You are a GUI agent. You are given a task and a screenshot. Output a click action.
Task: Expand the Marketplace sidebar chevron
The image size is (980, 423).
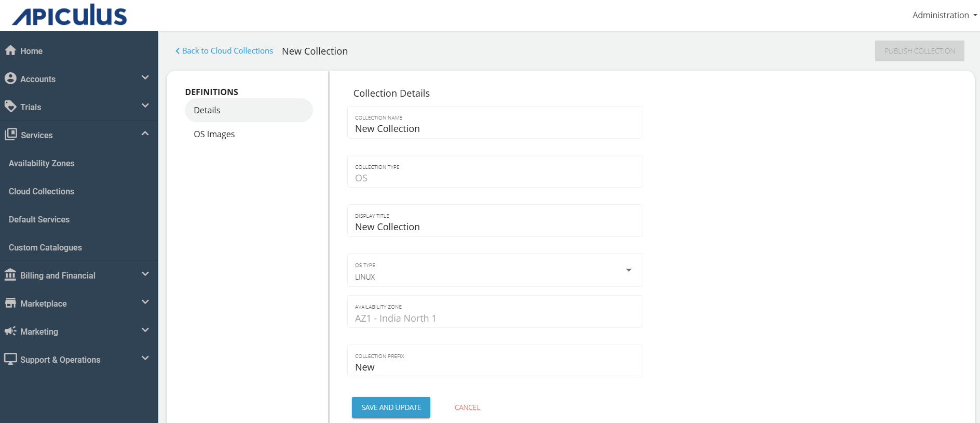tap(145, 302)
